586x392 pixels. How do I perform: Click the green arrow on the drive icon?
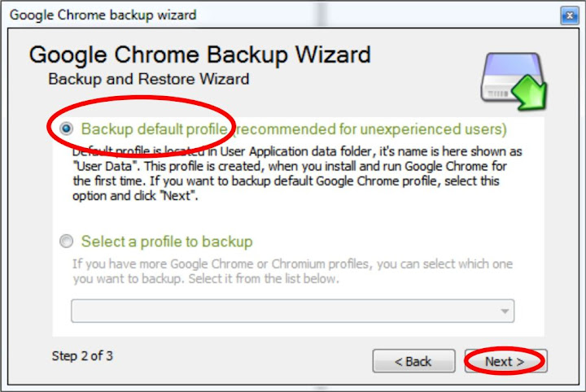[x=530, y=92]
